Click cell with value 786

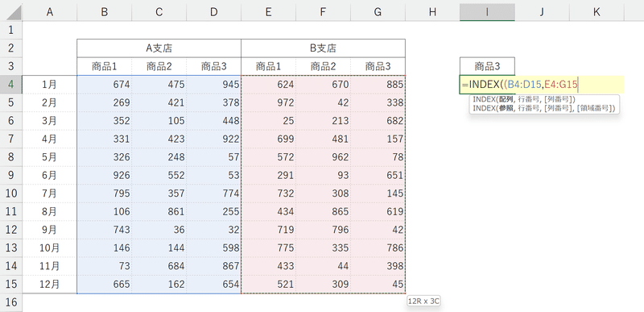click(x=378, y=248)
